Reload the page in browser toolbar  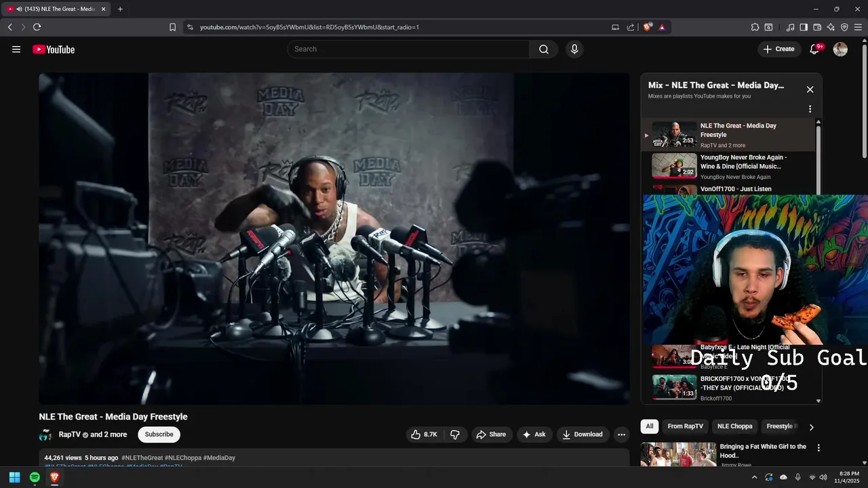[37, 27]
